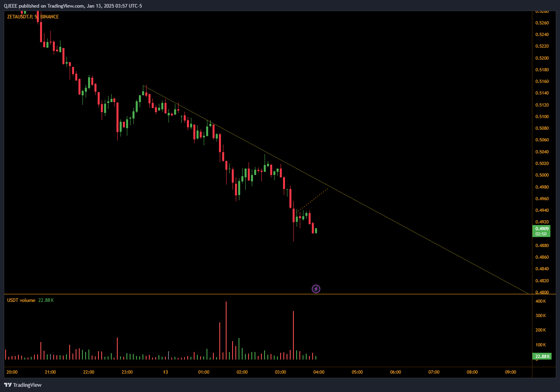
Task: Click the 23:00 time axis label
Action: (127, 372)
